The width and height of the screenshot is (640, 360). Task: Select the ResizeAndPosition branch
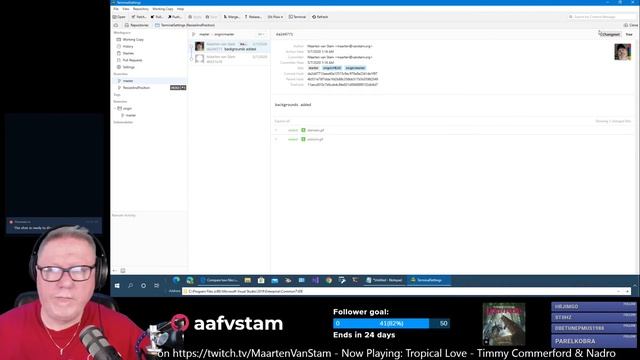[x=149, y=88]
